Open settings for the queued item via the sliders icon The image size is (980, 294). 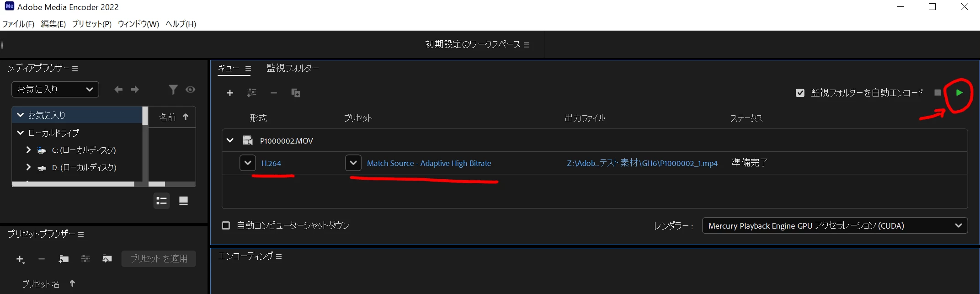click(x=251, y=93)
